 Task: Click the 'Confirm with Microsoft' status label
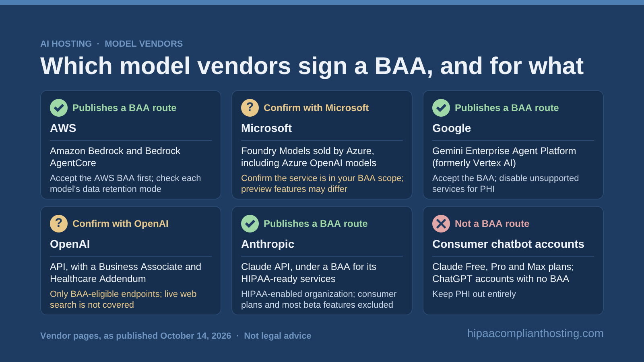point(316,108)
